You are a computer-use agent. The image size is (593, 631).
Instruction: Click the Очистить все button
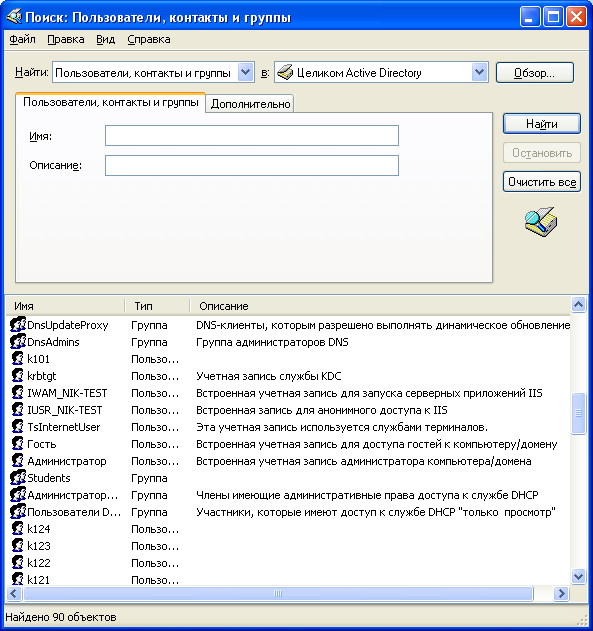pyautogui.click(x=542, y=182)
